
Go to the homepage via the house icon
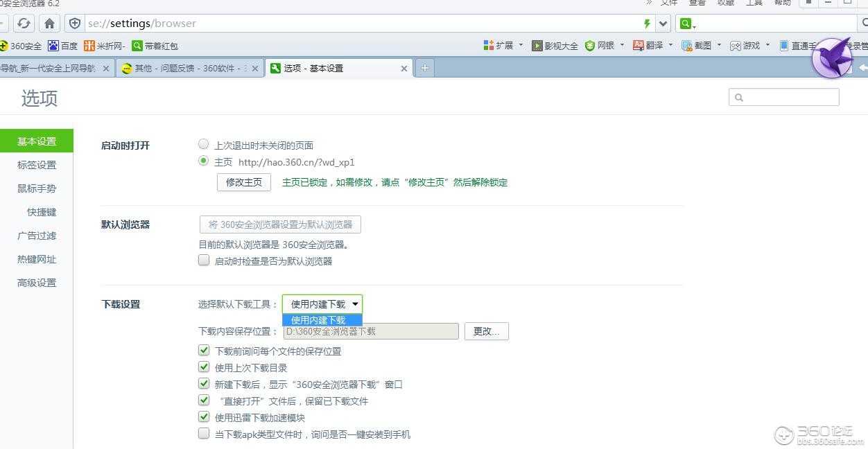click(x=49, y=24)
